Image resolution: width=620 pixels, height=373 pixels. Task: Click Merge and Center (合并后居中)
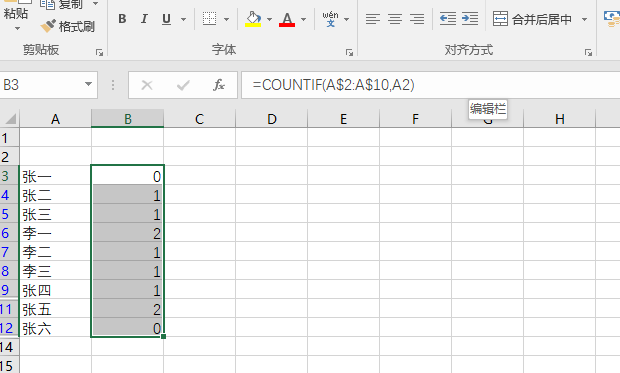click(532, 19)
